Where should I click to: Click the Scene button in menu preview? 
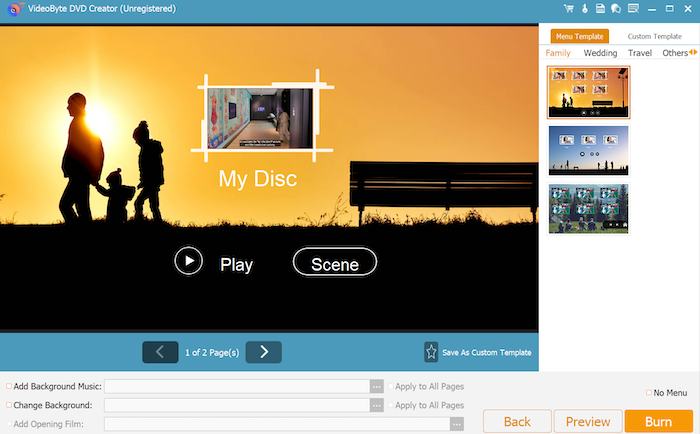coord(335,262)
